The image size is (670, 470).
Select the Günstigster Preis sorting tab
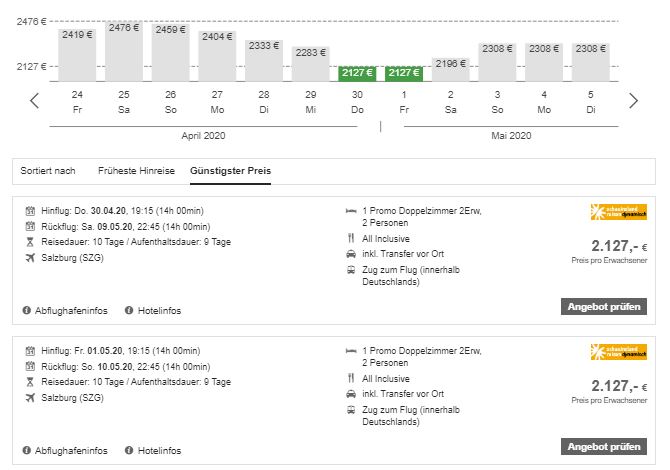230,171
